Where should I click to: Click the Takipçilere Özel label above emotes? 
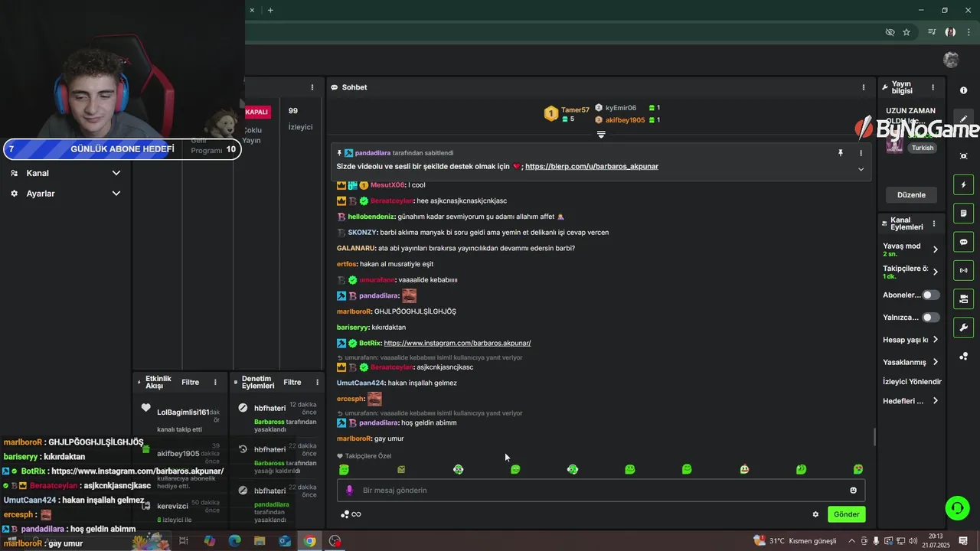coord(364,456)
